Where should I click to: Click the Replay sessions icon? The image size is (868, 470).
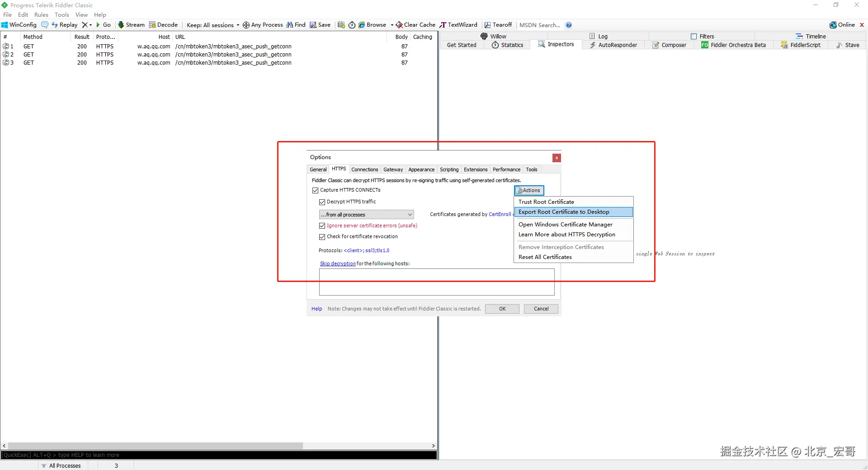[x=55, y=25]
